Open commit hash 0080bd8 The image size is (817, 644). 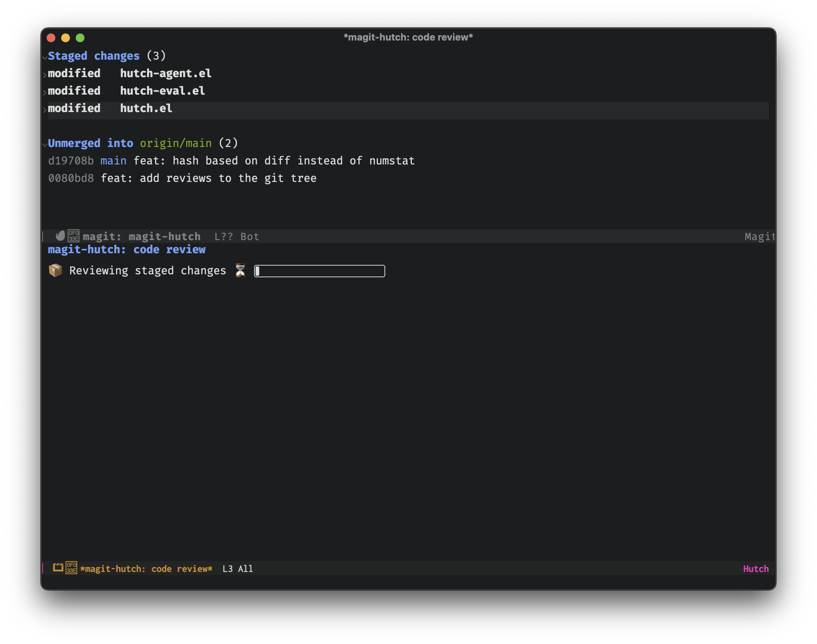(x=71, y=178)
